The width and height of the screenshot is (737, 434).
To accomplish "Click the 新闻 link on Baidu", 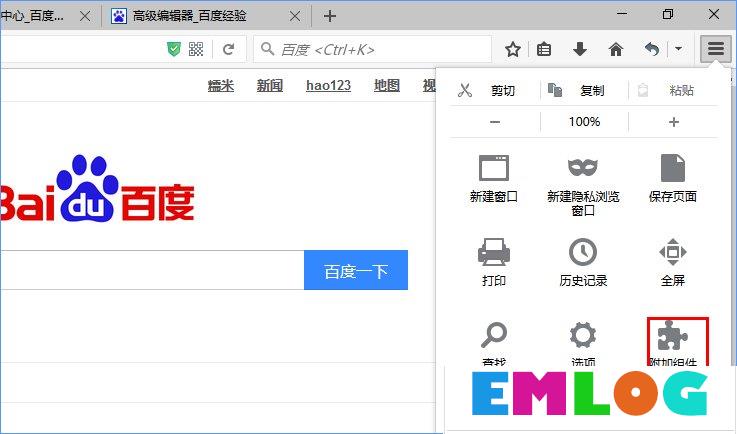I will click(270, 86).
